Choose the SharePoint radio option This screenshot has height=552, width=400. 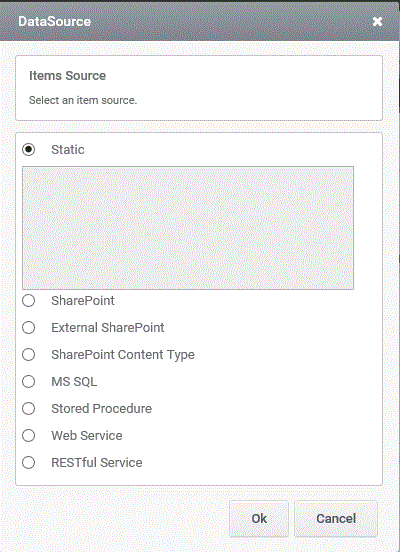(x=29, y=301)
